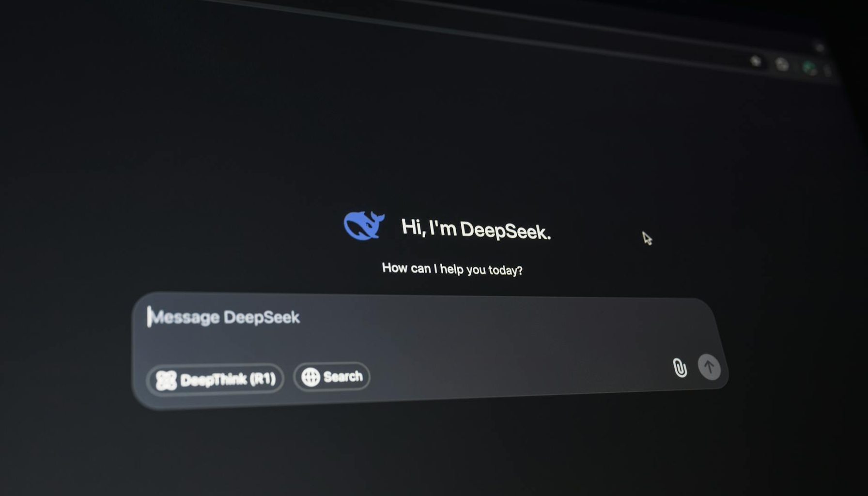Click the leftmost blurry browser toolbar icon
The height and width of the screenshot is (496, 868).
755,61
